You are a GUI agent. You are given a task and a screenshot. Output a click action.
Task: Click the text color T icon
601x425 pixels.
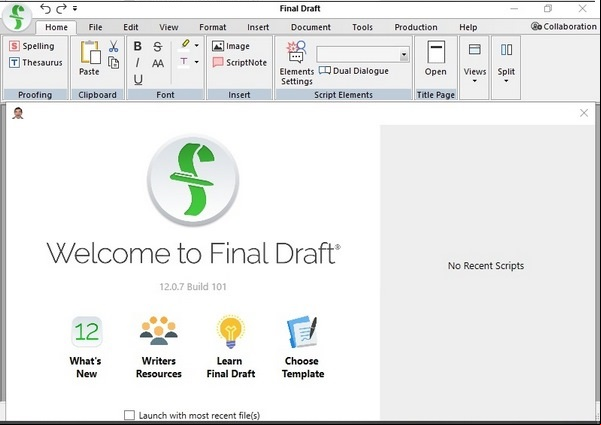point(184,62)
